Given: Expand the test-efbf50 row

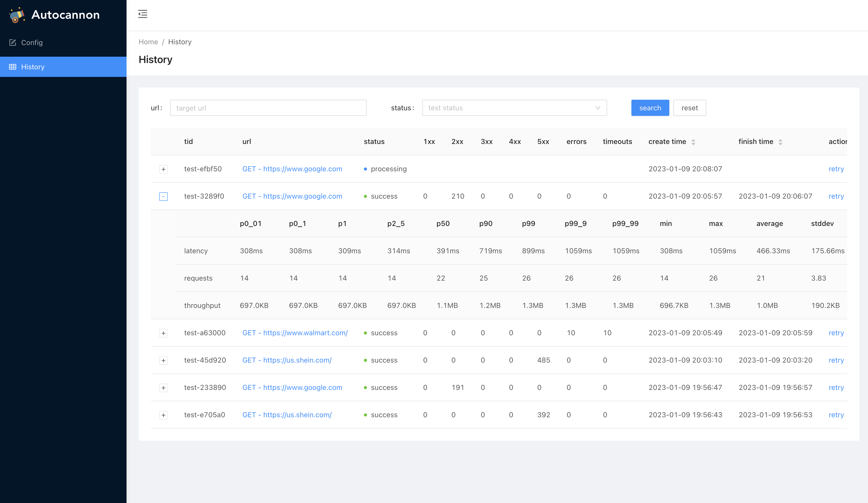Looking at the screenshot, I should click(164, 169).
